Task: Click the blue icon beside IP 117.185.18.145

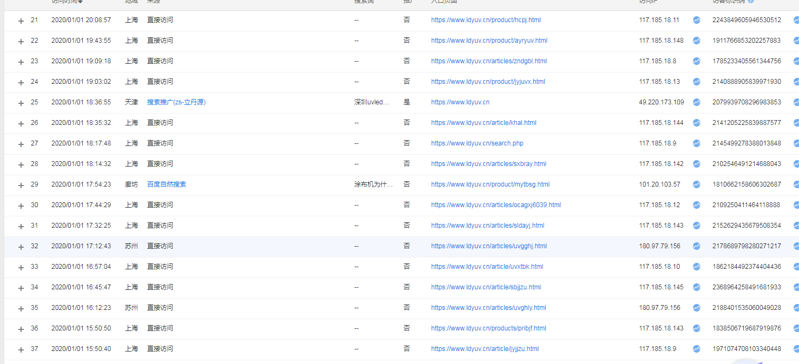Action: [x=696, y=287]
